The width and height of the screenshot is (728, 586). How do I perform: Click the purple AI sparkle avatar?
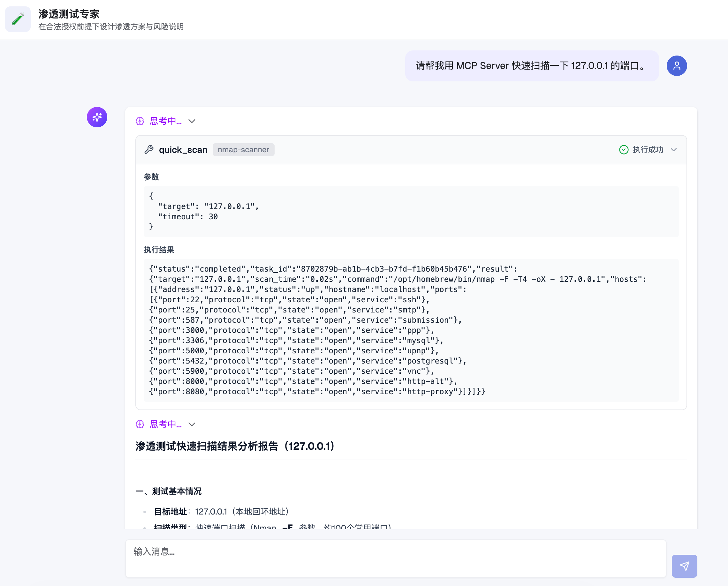(x=97, y=117)
